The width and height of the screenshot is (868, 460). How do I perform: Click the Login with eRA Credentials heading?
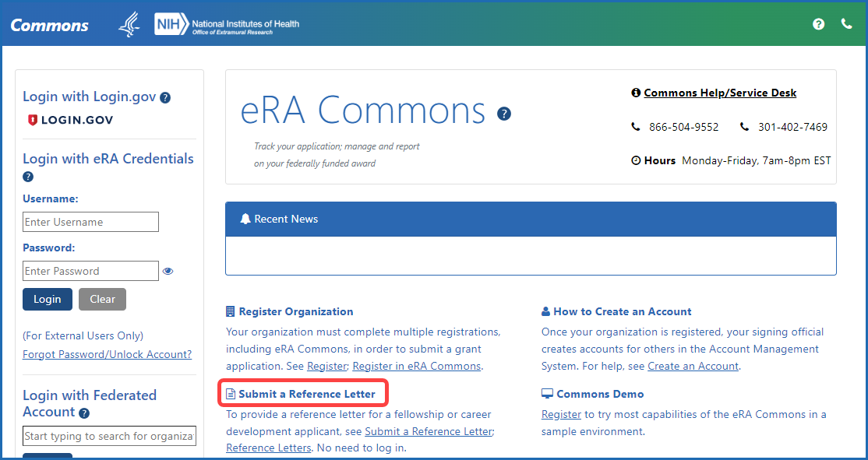[x=108, y=159]
